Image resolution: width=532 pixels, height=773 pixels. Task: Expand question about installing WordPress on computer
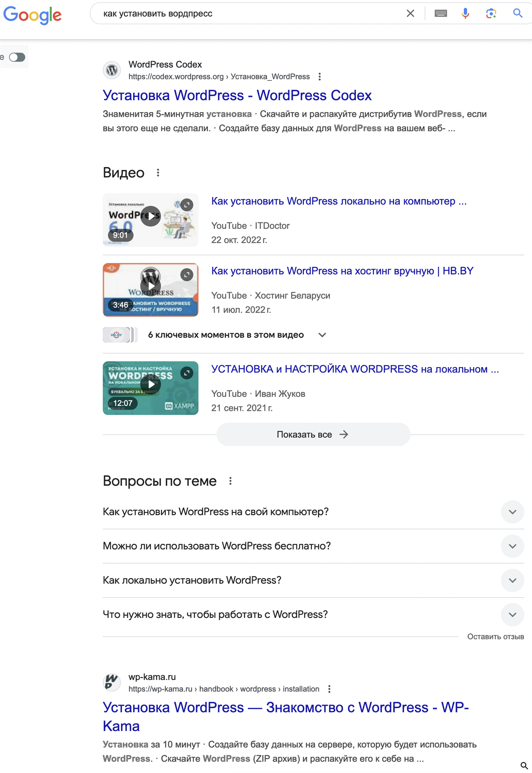point(512,512)
